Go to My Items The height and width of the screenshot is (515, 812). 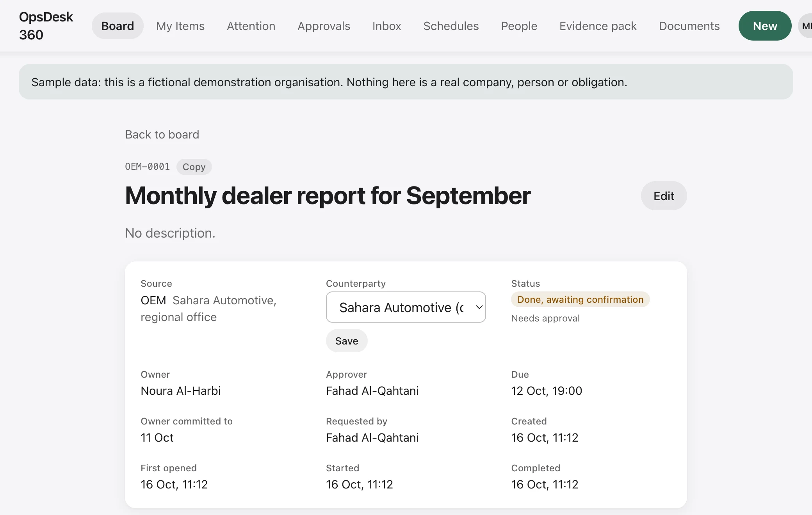coord(180,26)
